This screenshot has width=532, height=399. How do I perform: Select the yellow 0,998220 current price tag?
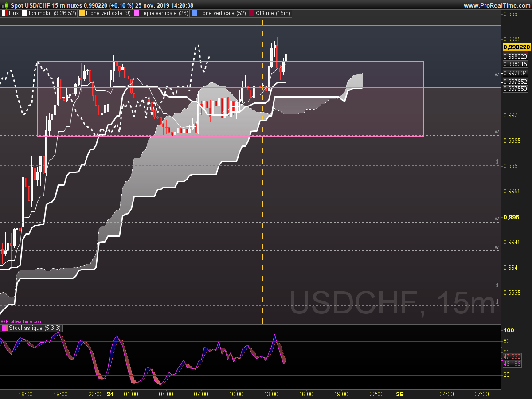pos(516,47)
